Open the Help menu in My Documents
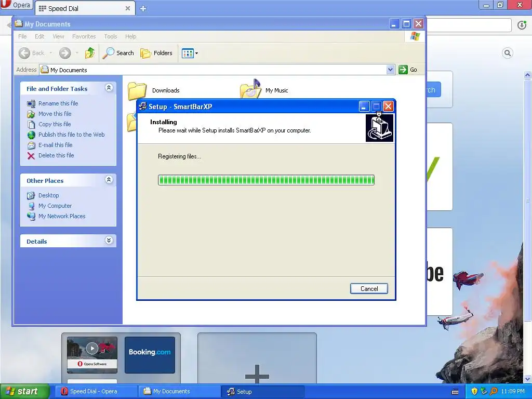532x399 pixels. [130, 36]
